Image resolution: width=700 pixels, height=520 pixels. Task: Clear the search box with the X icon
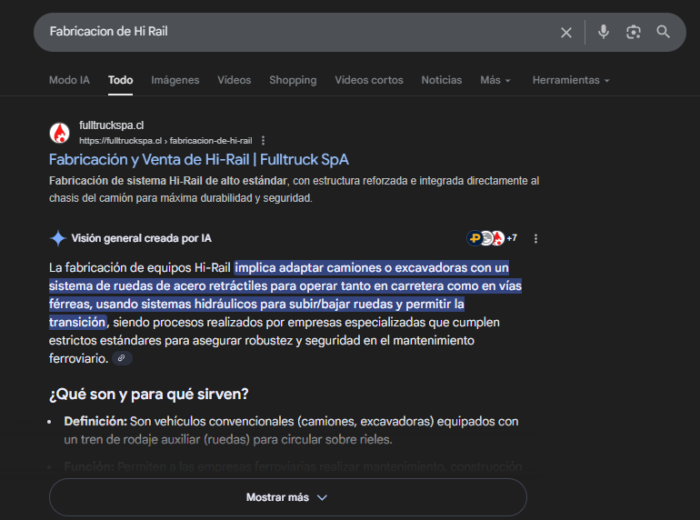point(566,32)
